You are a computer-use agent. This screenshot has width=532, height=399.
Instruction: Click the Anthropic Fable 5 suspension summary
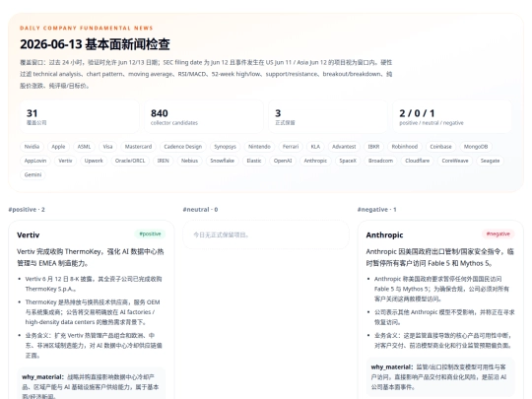point(439,257)
